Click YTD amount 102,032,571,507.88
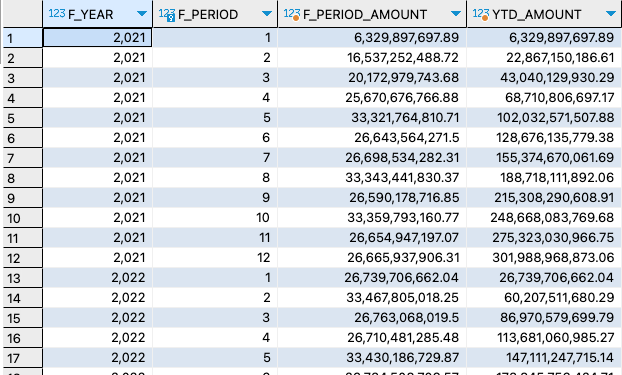Screen dimensions: 622x375 [545, 118]
